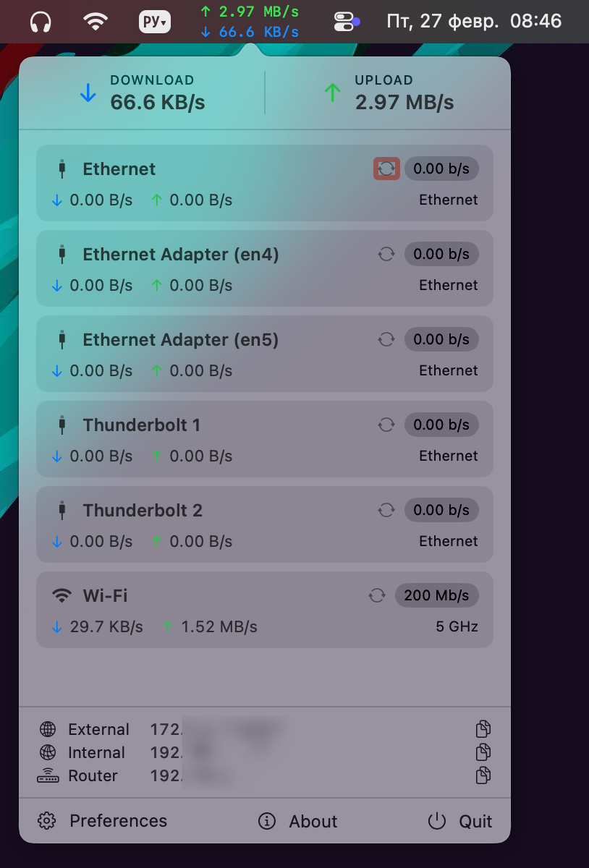
Task: Quit the network monitor app
Action: (x=460, y=821)
